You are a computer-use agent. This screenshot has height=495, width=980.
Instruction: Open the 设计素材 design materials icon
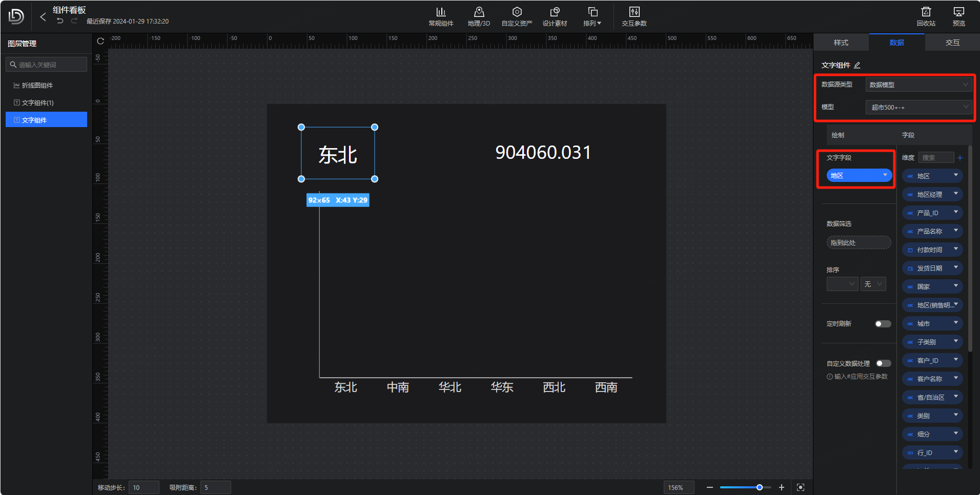point(554,16)
